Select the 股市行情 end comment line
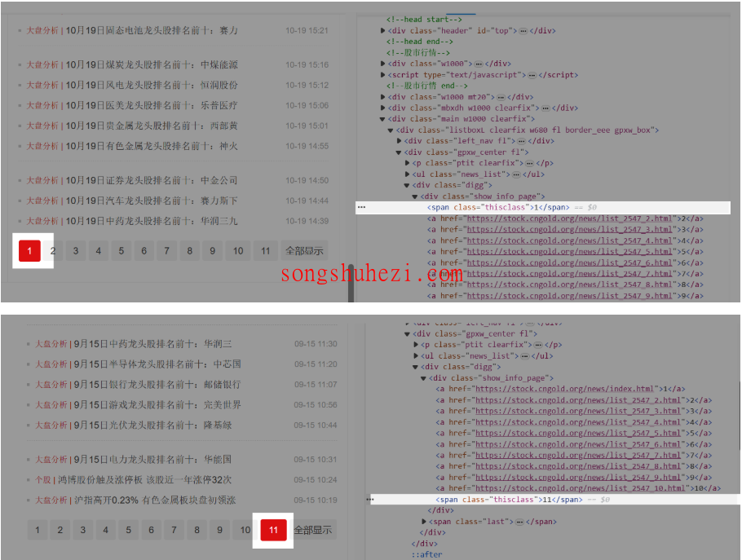The image size is (742, 560). 426,86
